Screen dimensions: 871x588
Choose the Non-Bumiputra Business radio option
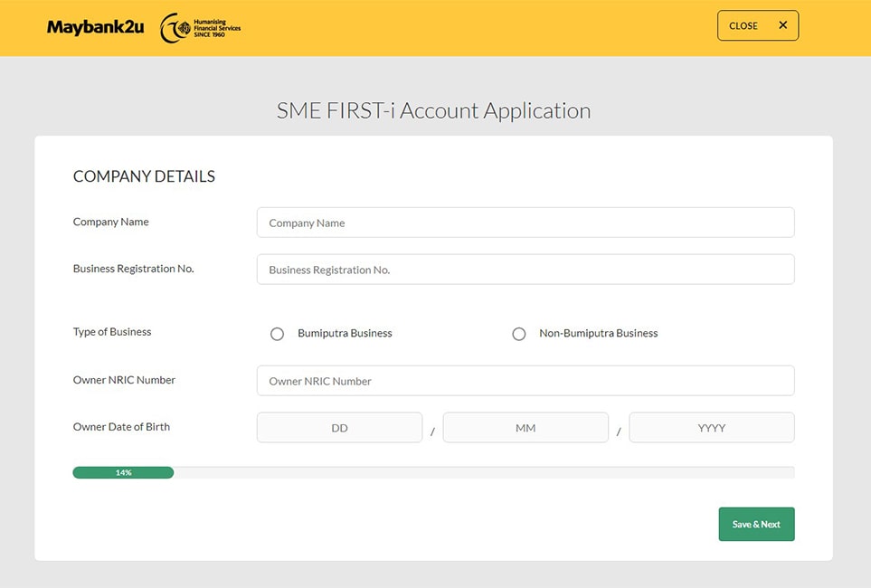(x=519, y=334)
